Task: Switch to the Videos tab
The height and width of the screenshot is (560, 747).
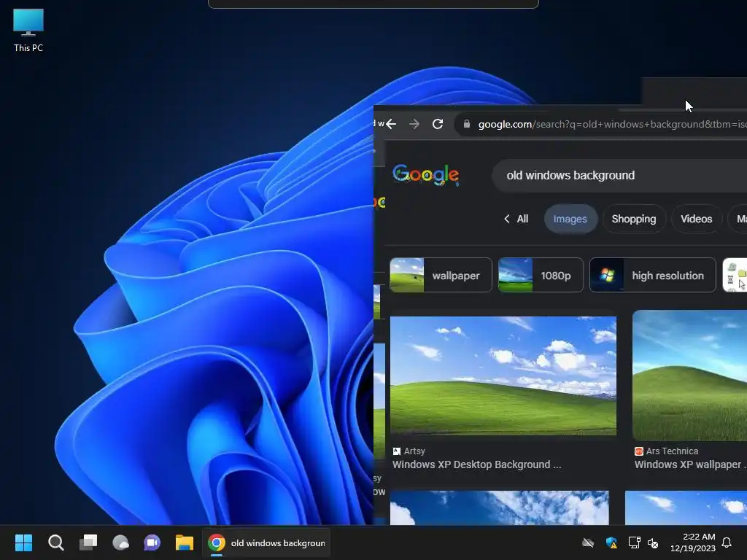Action: point(696,219)
